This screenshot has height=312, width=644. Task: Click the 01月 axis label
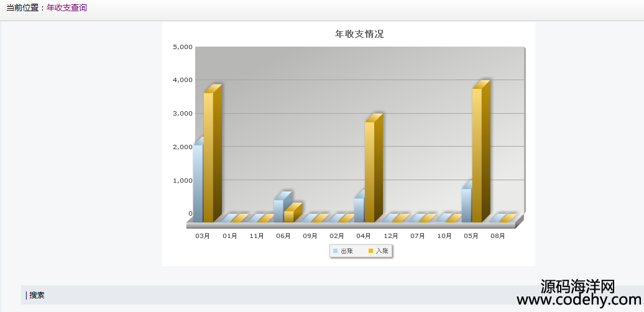pyautogui.click(x=229, y=236)
